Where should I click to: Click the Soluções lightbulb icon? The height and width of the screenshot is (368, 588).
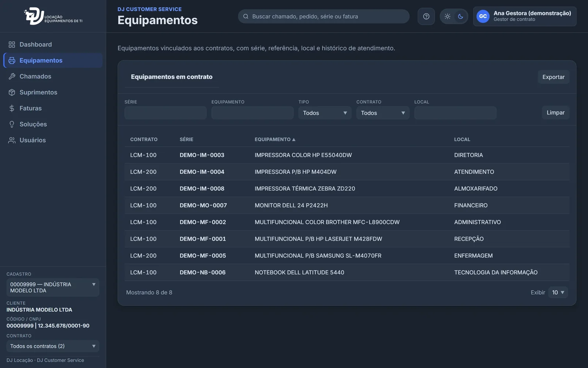coord(12,124)
